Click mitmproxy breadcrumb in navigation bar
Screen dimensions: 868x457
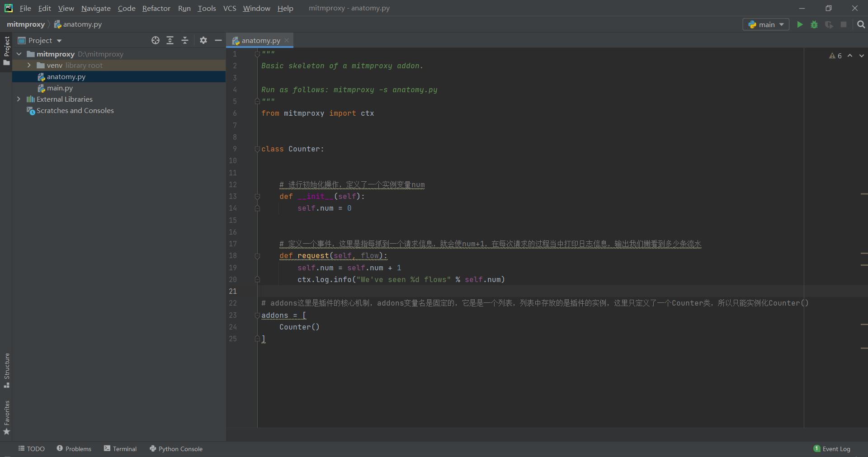click(26, 24)
